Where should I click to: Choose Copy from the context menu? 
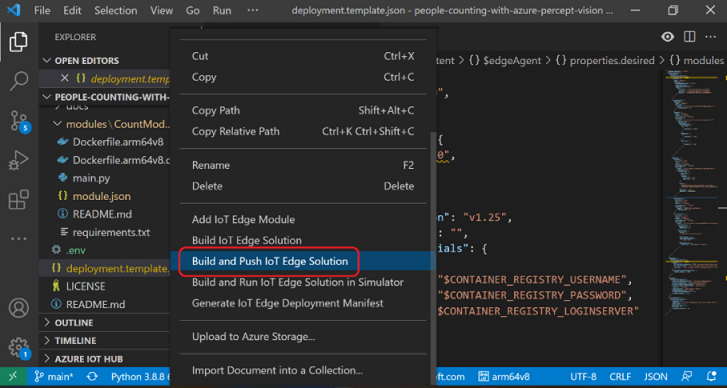(x=303, y=77)
